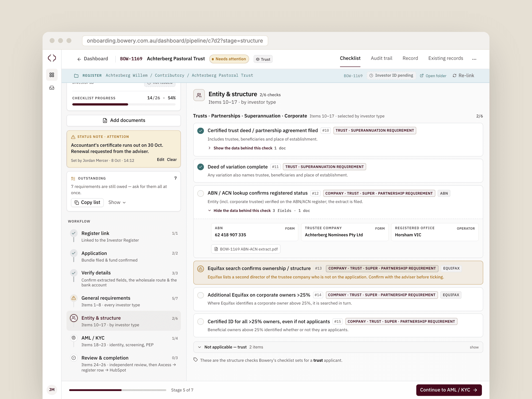Open folder link in register bar
The width and height of the screenshot is (532, 399).
click(433, 76)
